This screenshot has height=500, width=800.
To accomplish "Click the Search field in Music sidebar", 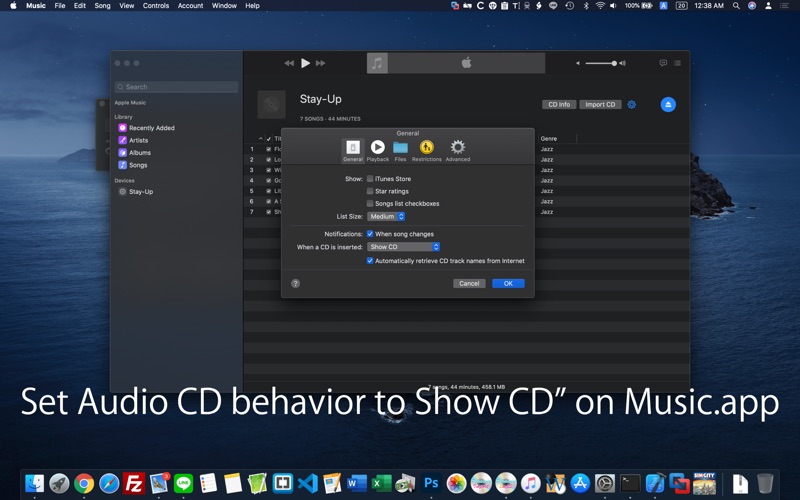I will click(x=176, y=87).
